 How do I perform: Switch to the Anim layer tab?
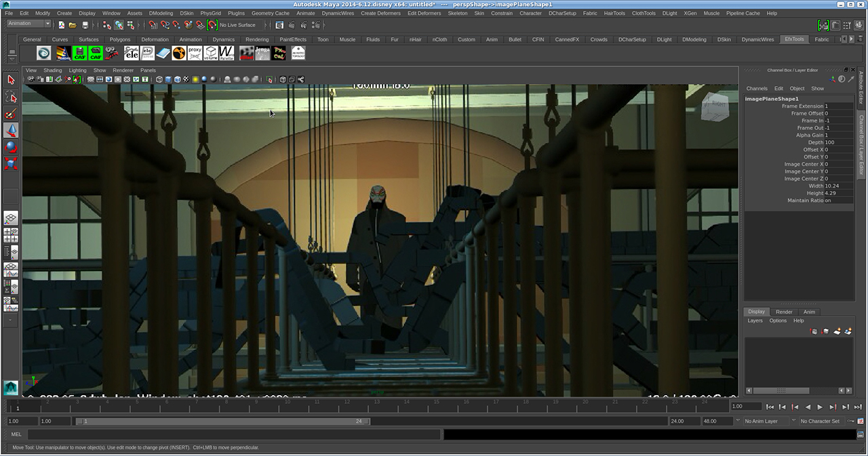tap(809, 312)
